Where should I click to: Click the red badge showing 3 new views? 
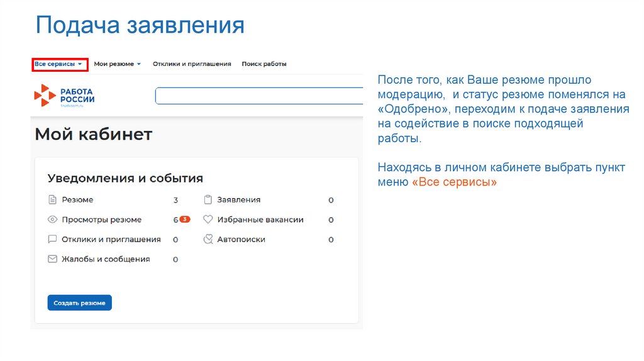(x=185, y=219)
